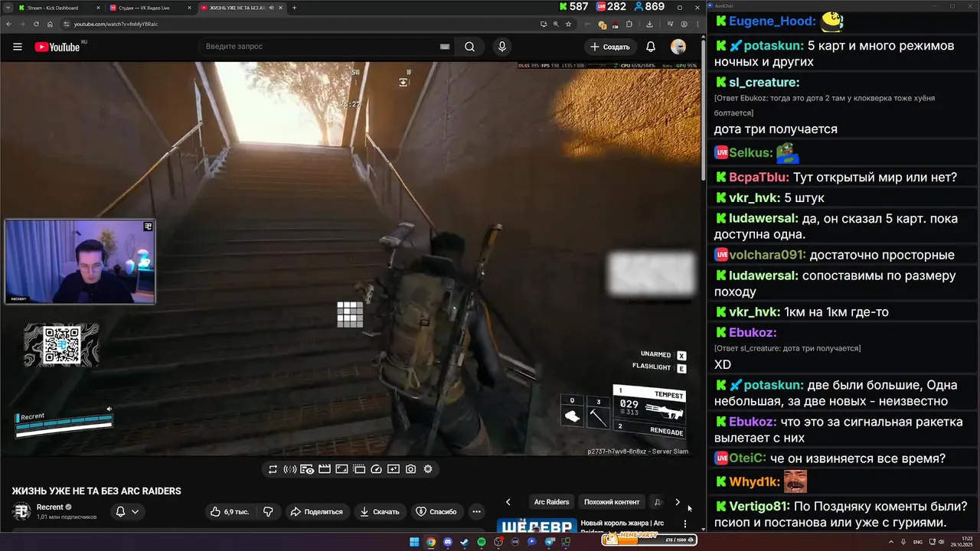Bookmark this page with the star icon
This screenshot has height=551, width=980.
[568, 24]
